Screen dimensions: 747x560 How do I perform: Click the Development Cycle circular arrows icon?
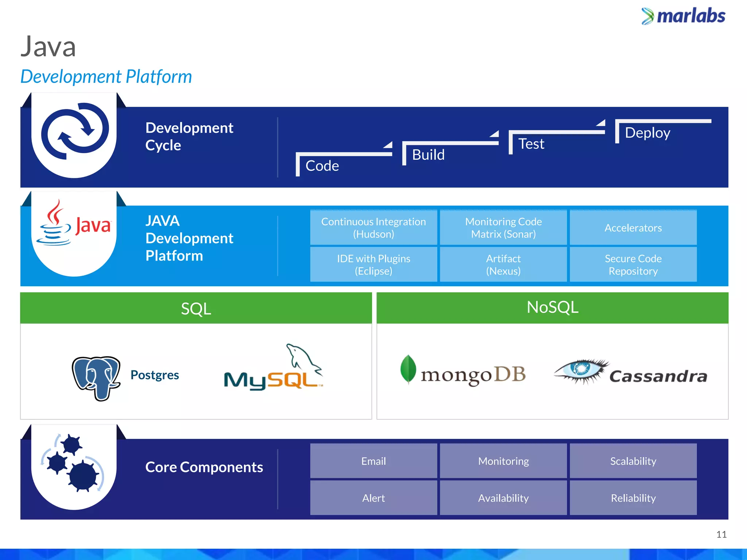75,131
